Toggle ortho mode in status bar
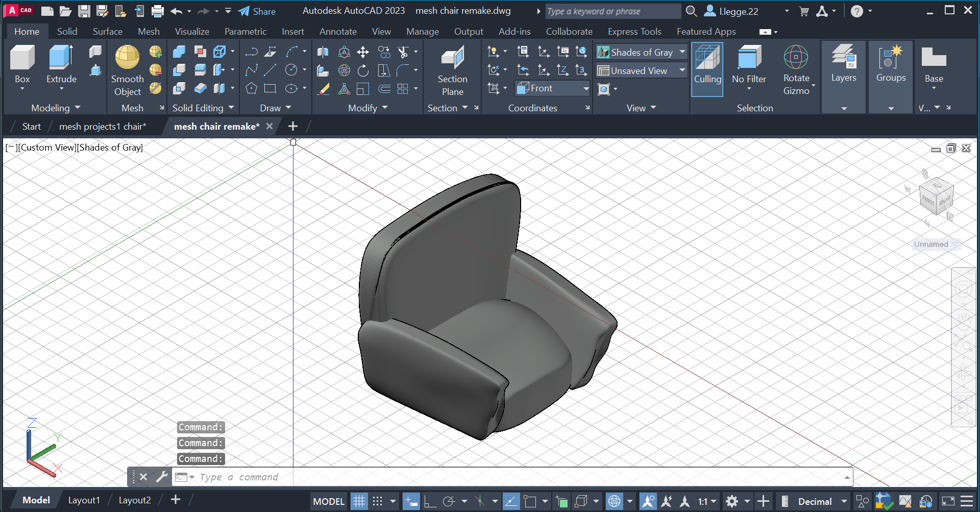This screenshot has height=512, width=980. [x=430, y=501]
